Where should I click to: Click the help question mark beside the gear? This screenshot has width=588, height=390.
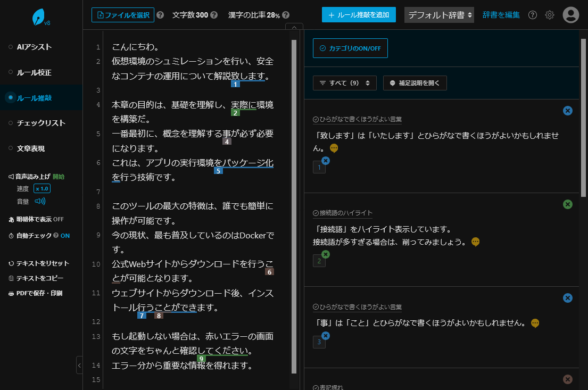[532, 15]
